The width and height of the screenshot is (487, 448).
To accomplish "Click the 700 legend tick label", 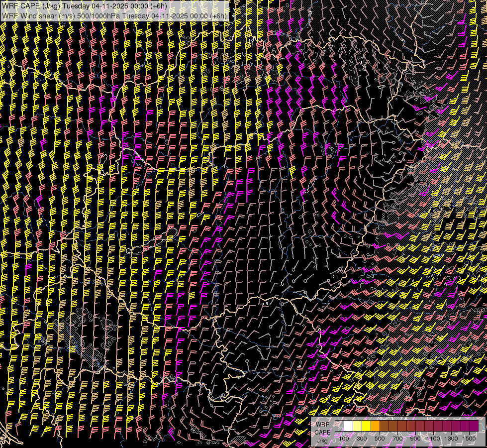I will click(397, 438).
